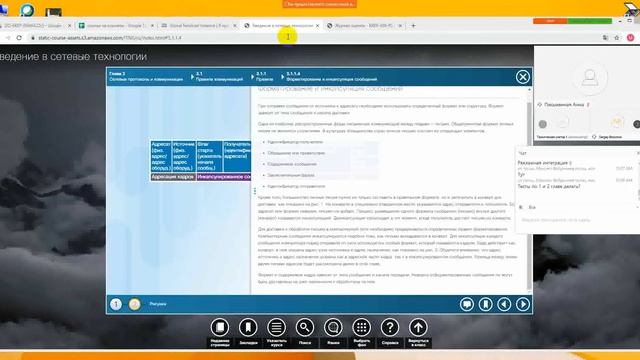Open breadcrumb 3.1.1.4 message formatting

(x=331, y=77)
